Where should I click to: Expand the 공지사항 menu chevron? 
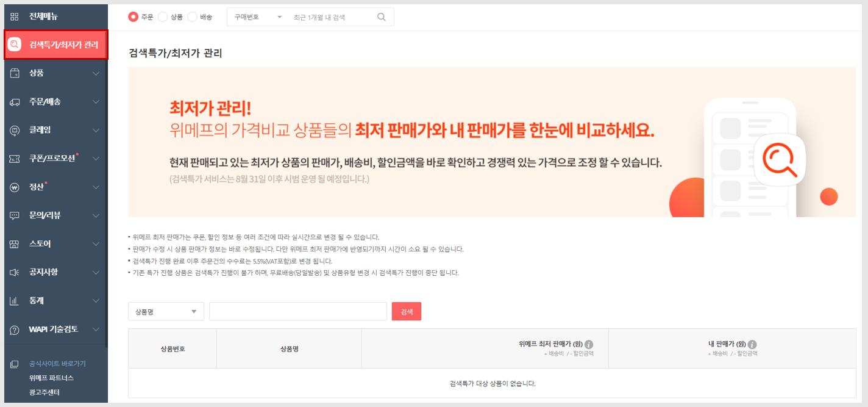pos(96,272)
